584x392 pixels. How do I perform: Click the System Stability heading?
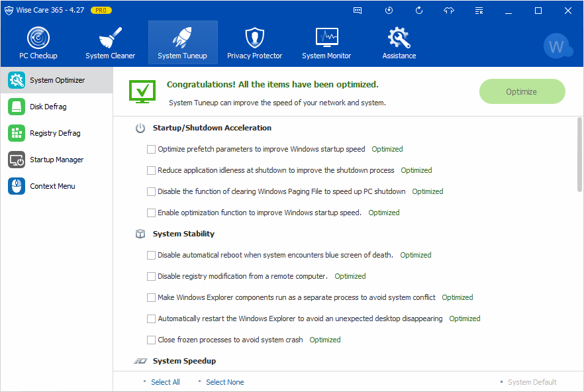click(x=183, y=234)
